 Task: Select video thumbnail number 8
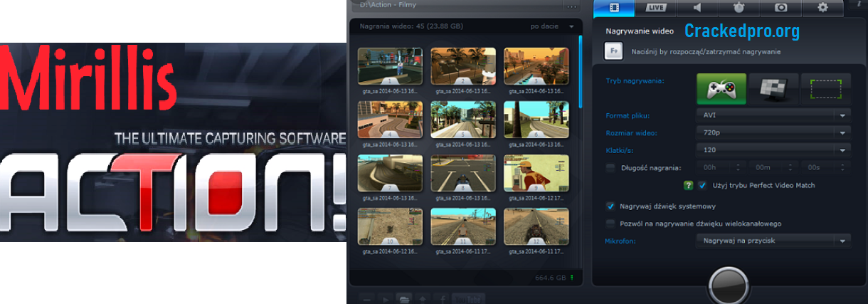click(x=462, y=173)
